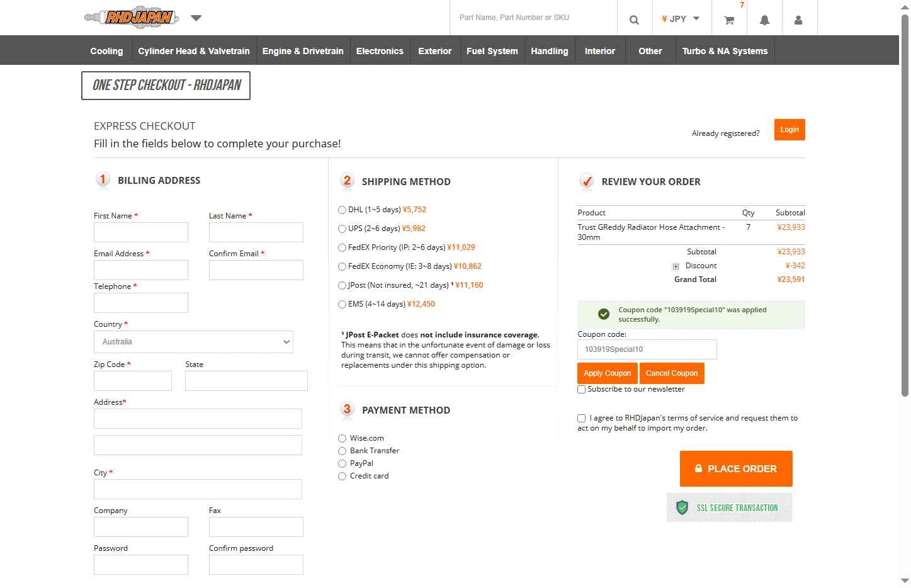Choose Bank Transfer payment method

coord(342,451)
